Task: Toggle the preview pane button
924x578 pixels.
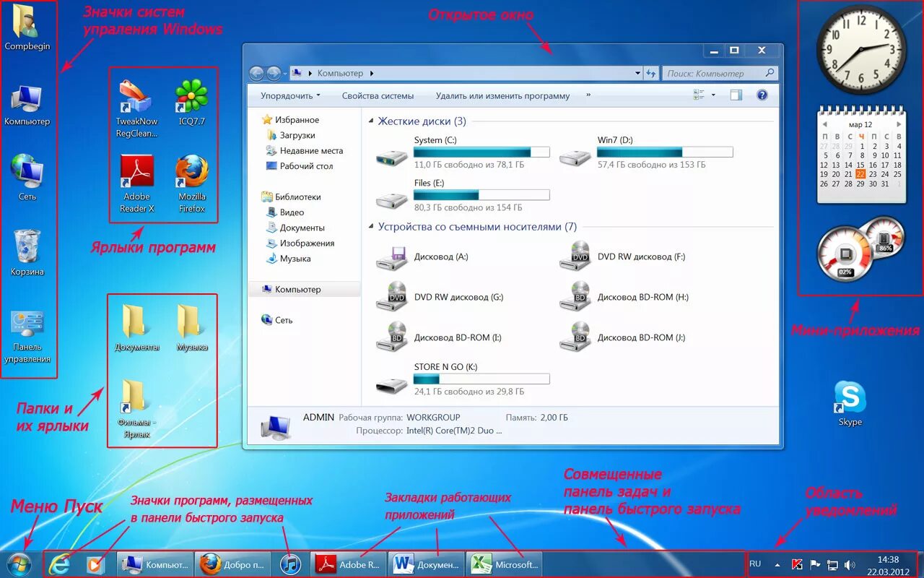Action: [736, 95]
